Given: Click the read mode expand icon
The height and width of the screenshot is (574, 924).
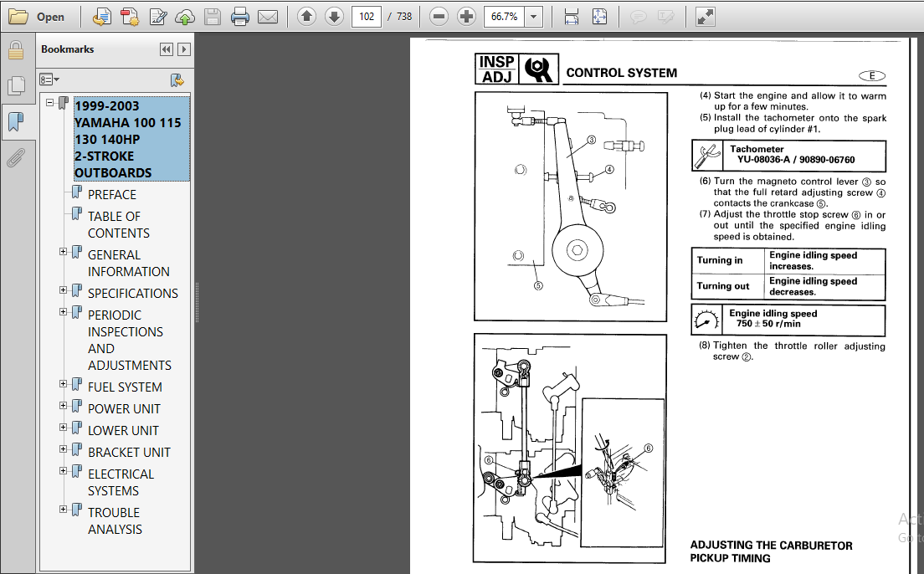Looking at the screenshot, I should (x=705, y=17).
